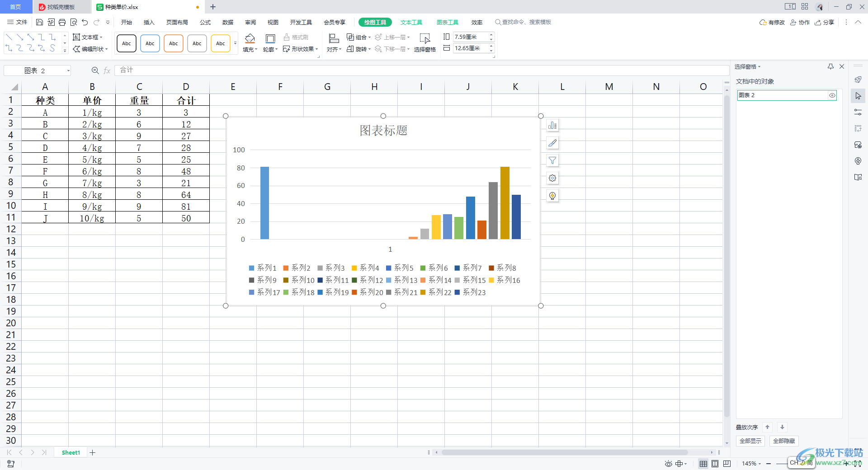Select the S-curve line shape
This screenshot has width=868, height=470.
[52, 48]
